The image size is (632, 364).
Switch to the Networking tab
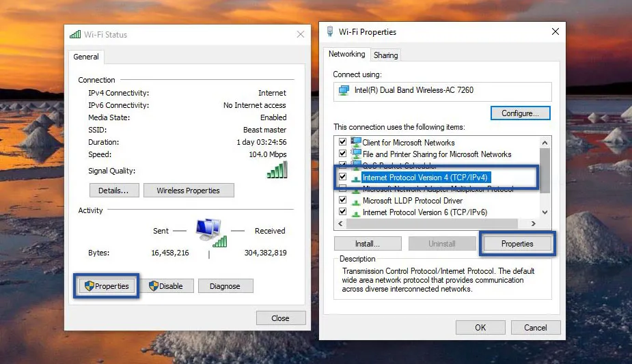[x=346, y=54]
